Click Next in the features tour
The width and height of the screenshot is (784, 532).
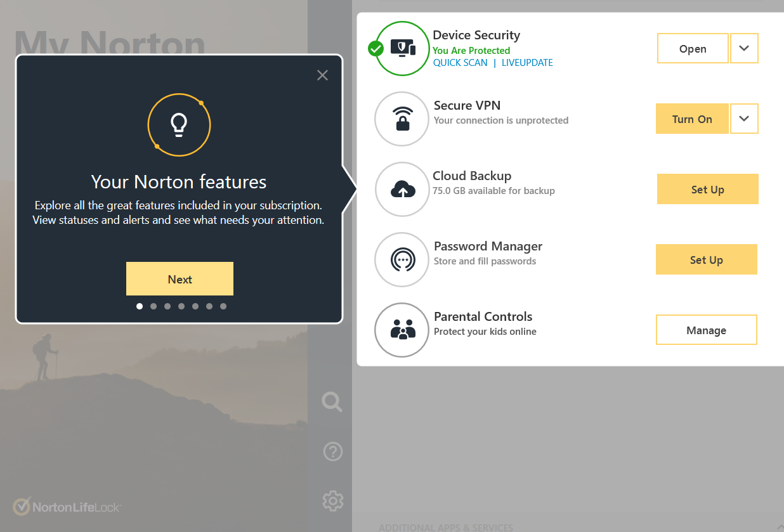tap(180, 279)
